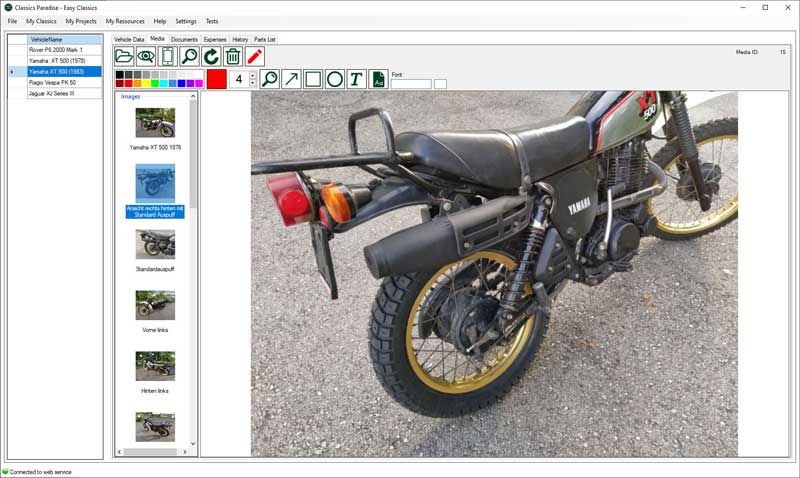Pick the green color swatch
This screenshot has height=478, width=800.
(x=155, y=83)
